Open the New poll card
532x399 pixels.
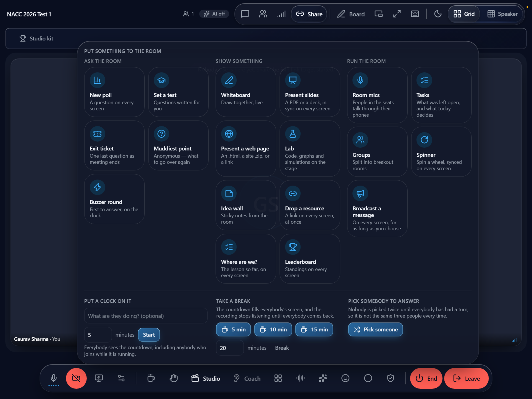click(x=114, y=92)
